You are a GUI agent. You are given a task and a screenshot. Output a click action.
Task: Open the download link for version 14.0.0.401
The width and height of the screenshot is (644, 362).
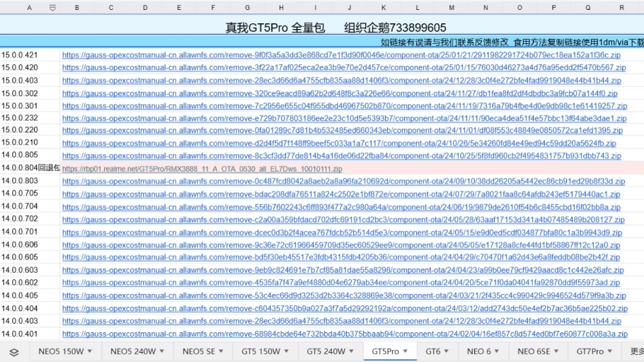click(345, 334)
